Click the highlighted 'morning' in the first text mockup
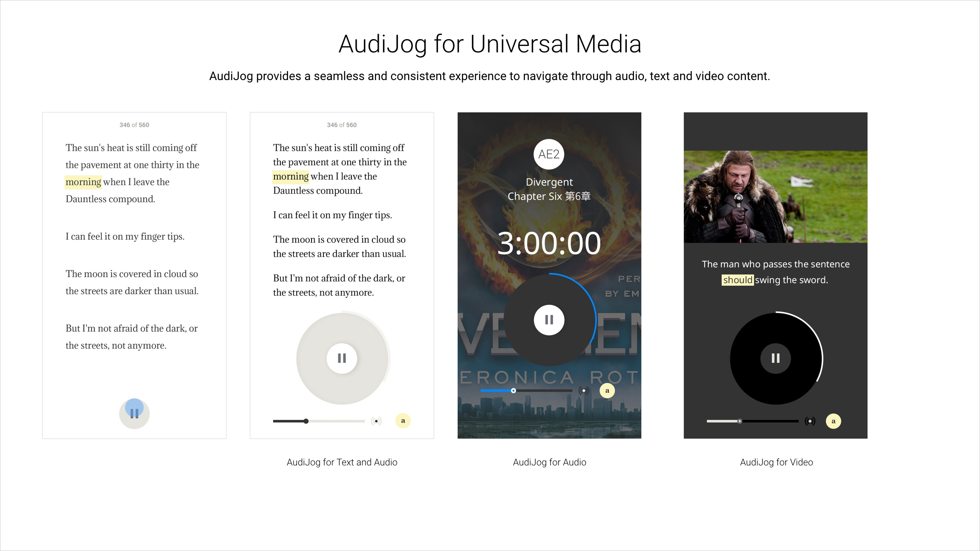This screenshot has width=980, height=551. click(x=83, y=182)
